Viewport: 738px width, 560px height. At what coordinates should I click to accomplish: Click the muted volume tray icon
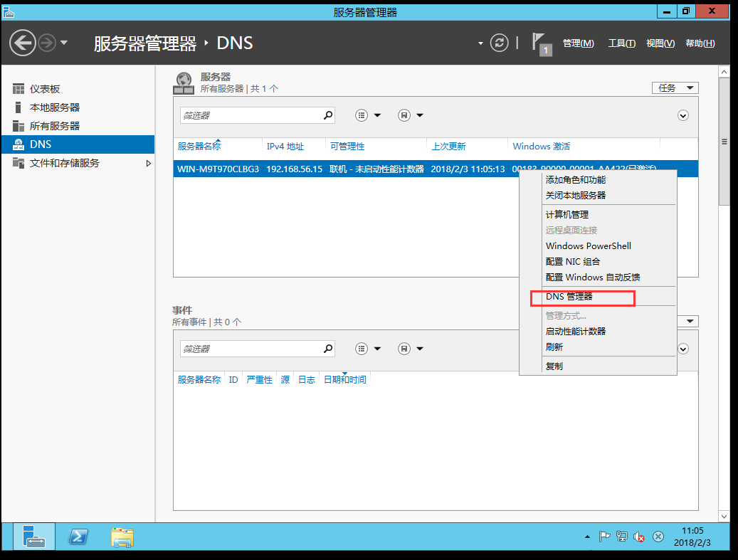tap(639, 537)
